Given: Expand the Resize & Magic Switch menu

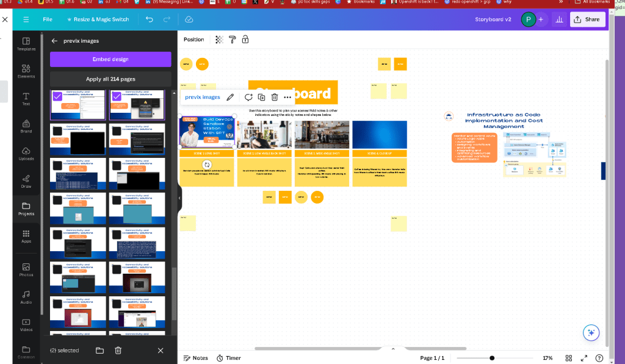Looking at the screenshot, I should click(x=98, y=19).
